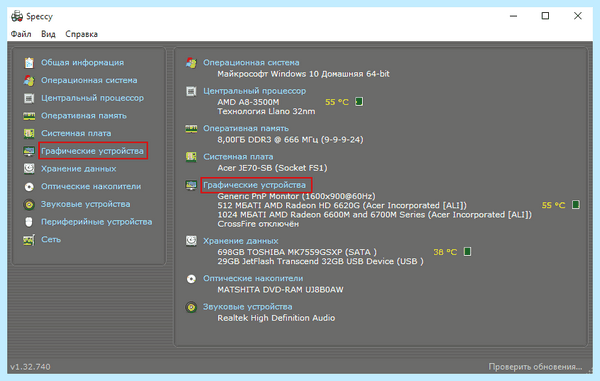Click the optical disc icon in summary panel

(191, 279)
